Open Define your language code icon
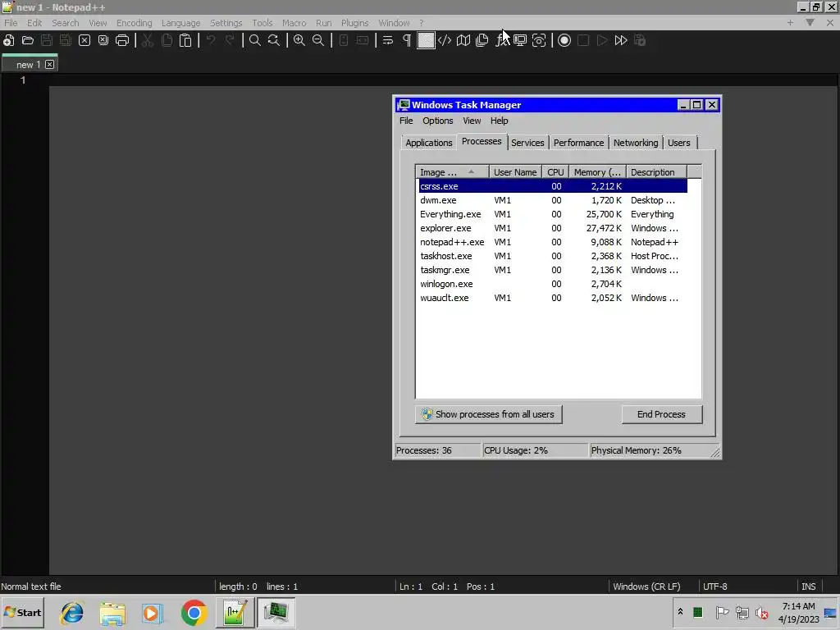This screenshot has height=630, width=840. pos(445,40)
